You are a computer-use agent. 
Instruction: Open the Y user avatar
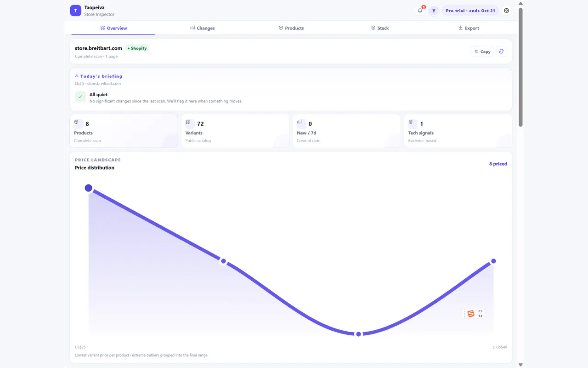coord(434,11)
